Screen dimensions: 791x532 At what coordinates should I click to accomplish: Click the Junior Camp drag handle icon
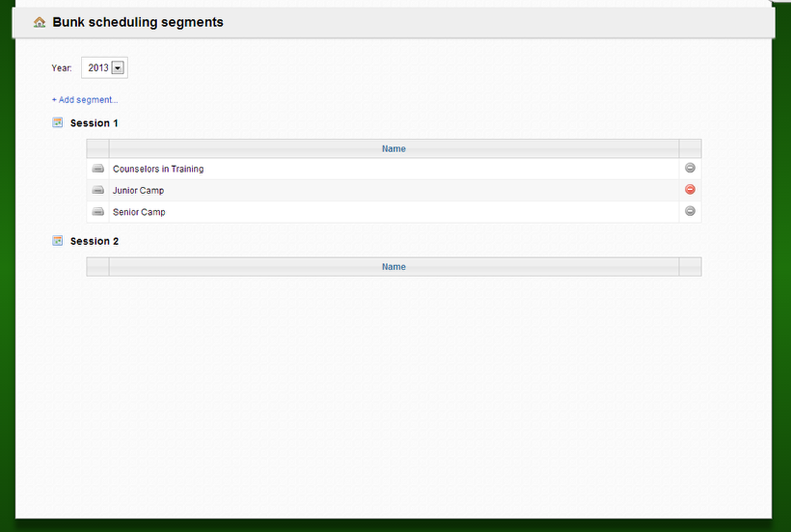pos(97,190)
